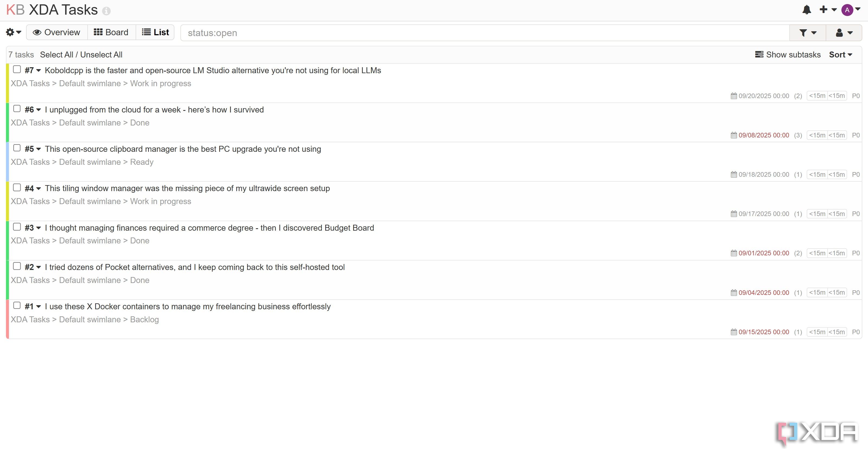Click the calendar icon for 09/08/2025
Screen dimensions: 868x457
click(x=733, y=135)
